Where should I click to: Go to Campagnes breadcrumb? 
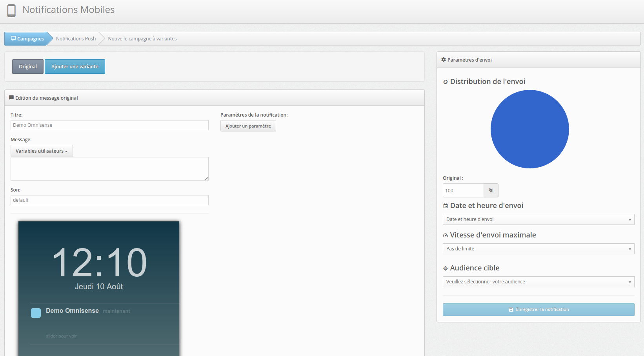pos(27,39)
